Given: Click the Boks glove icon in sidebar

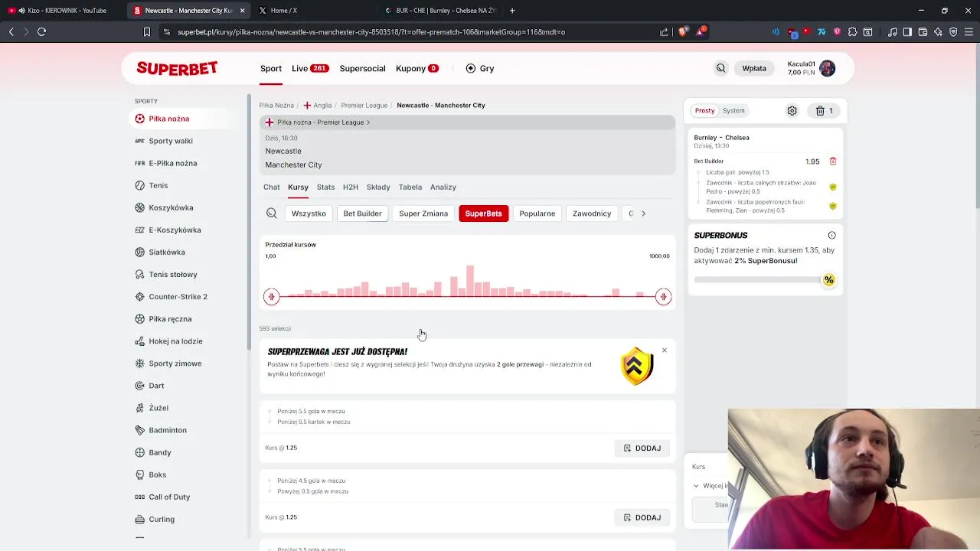Looking at the screenshot, I should point(140,474).
